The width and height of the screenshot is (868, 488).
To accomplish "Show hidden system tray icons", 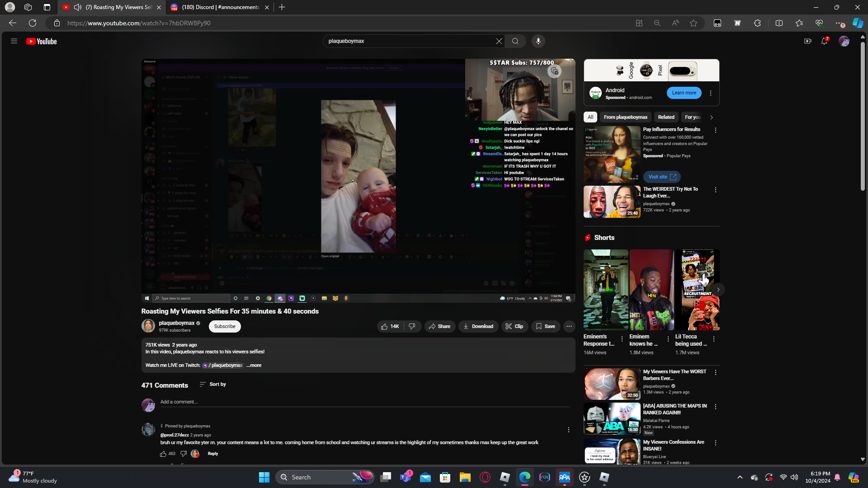I will [x=740, y=477].
